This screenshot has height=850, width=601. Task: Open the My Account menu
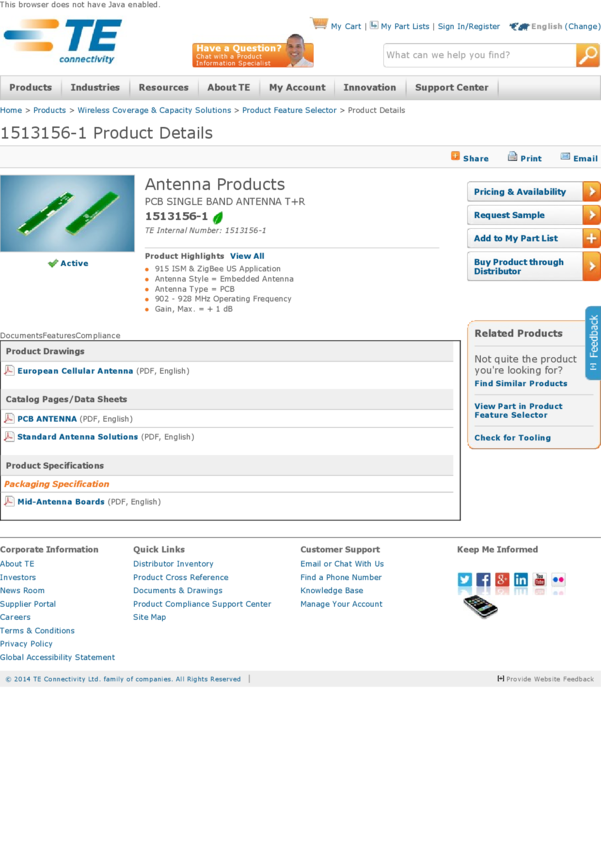[x=297, y=87]
